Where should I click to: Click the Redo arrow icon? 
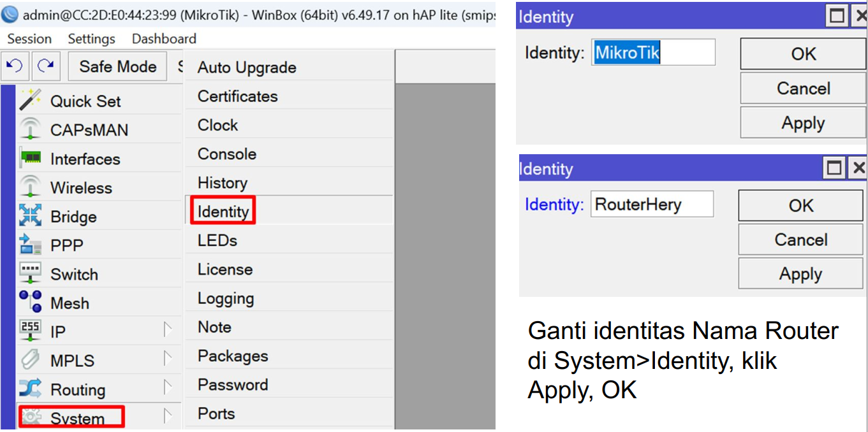pyautogui.click(x=45, y=66)
